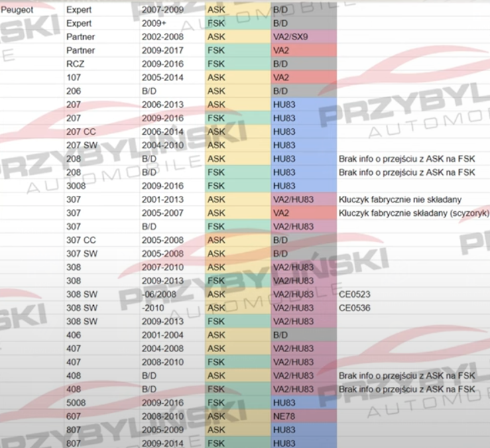
Task: Select the VA2 cell in Partner 2009-2017 row
Action: tap(304, 50)
